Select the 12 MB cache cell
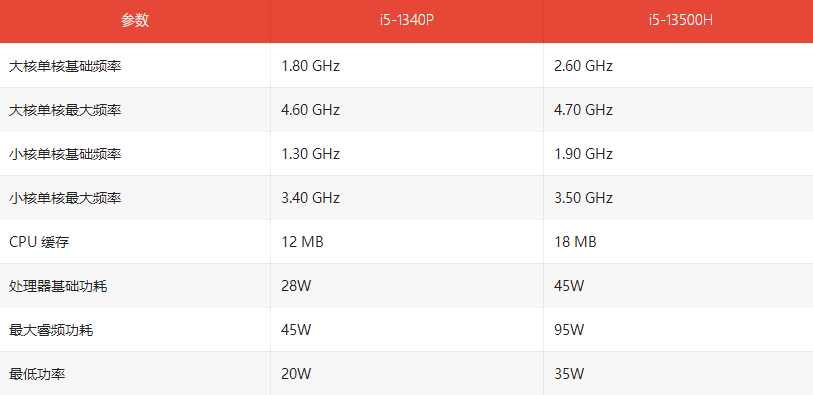Image resolution: width=813 pixels, height=395 pixels. [302, 242]
